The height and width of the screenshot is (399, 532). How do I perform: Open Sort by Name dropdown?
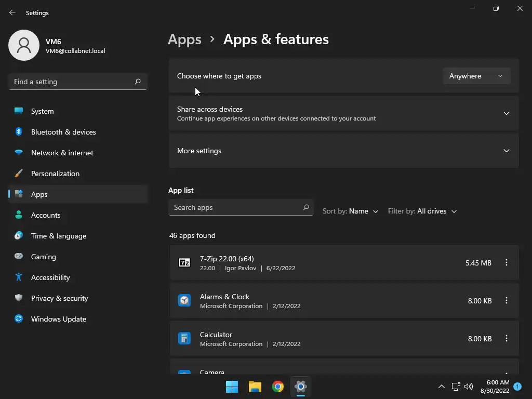351,211
